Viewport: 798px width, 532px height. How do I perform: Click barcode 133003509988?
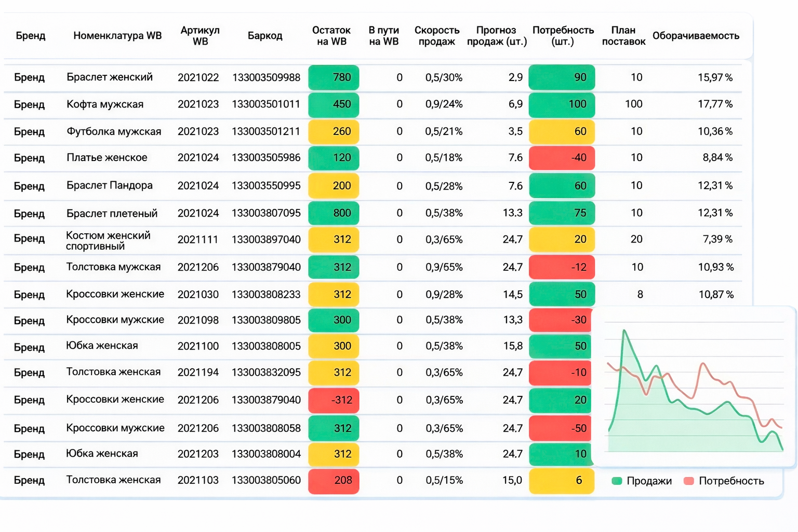(266, 77)
